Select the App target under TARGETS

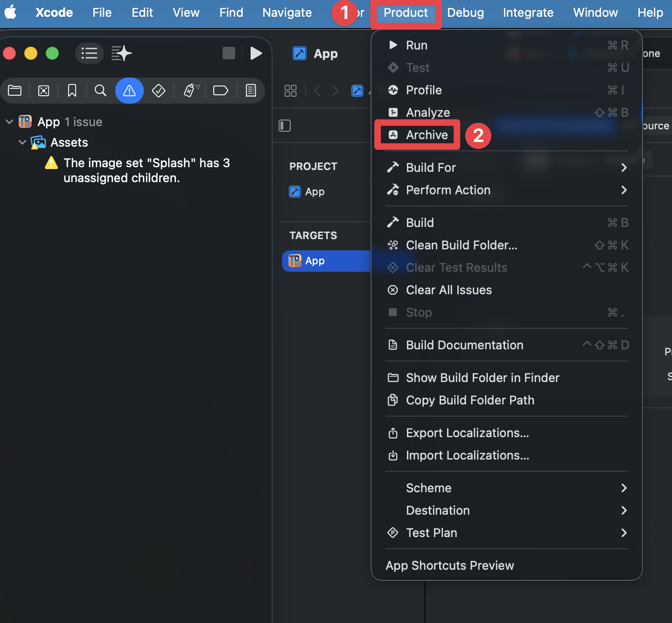click(314, 261)
